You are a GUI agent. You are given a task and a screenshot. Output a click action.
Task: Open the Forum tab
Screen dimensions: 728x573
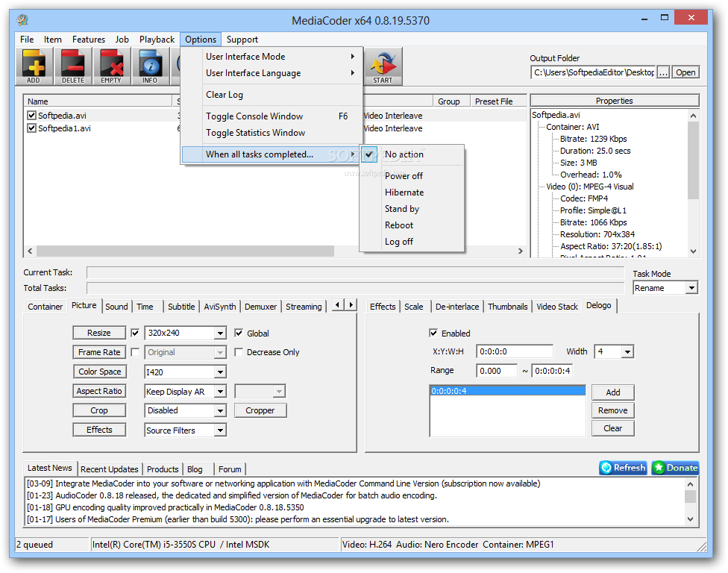click(230, 469)
